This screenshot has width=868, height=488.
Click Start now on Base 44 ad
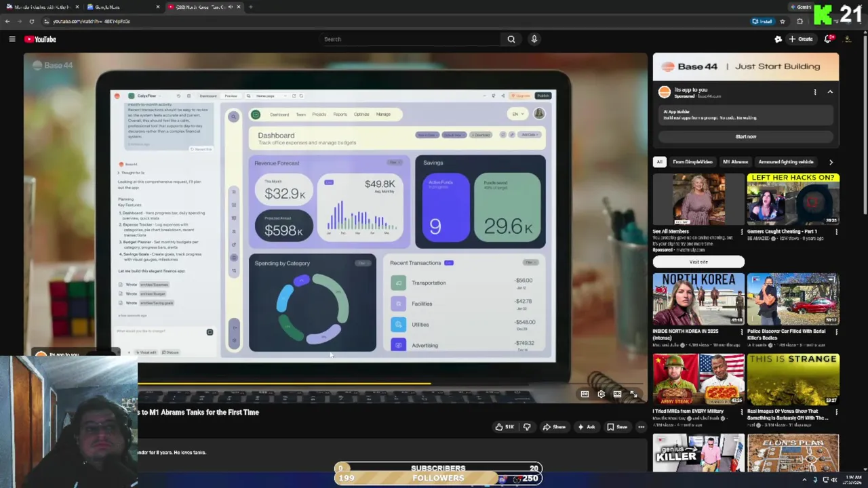click(746, 137)
